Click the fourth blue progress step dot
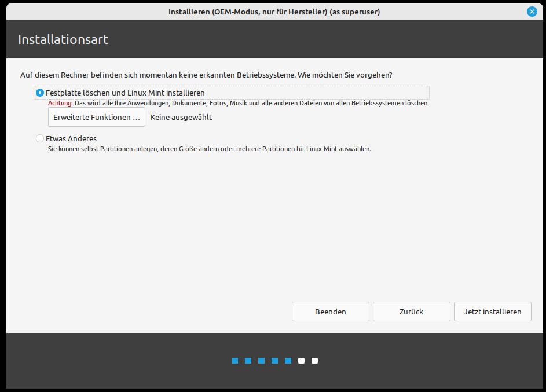The width and height of the screenshot is (546, 392). 275,361
